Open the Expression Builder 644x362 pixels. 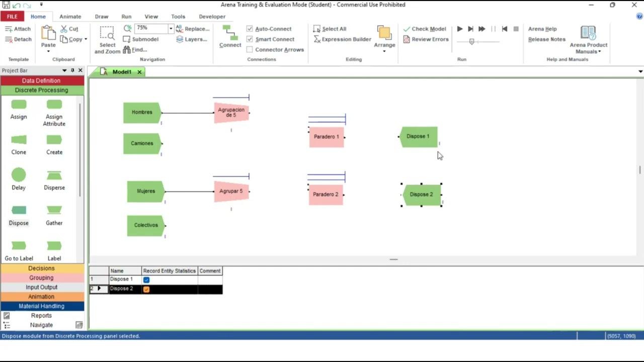coord(342,39)
